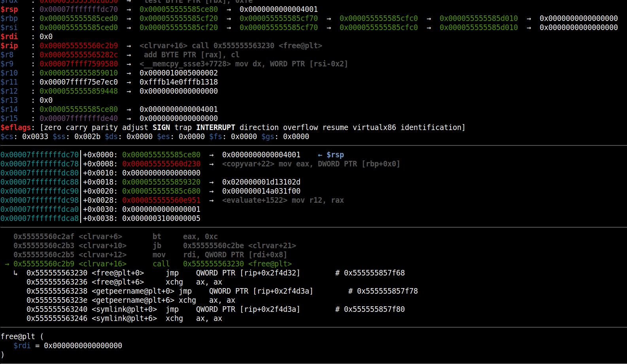This screenshot has height=364, width=627.
Task: Click the <symlink@plt+0> symbol
Action: tap(124, 309)
